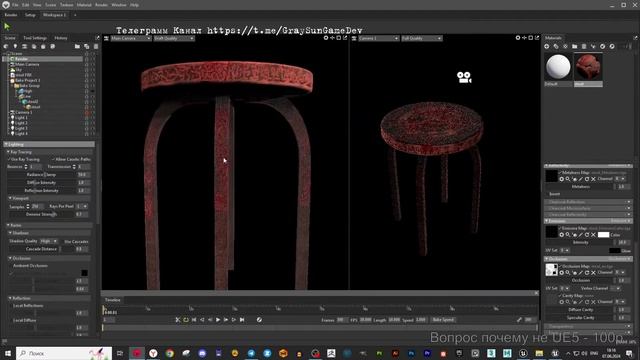The width and height of the screenshot is (640, 360).
Task: Open the File menu
Action: (x=15, y=5)
